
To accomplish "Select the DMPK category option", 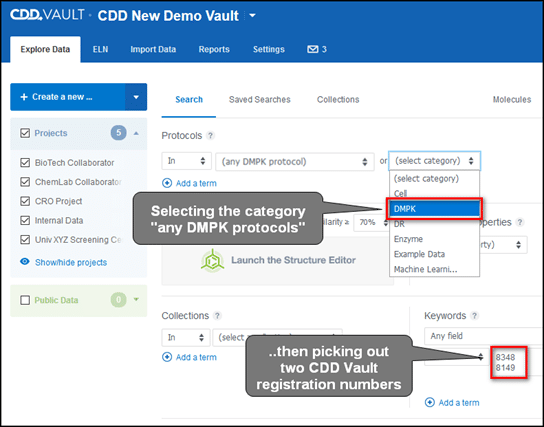I will coord(434,209).
